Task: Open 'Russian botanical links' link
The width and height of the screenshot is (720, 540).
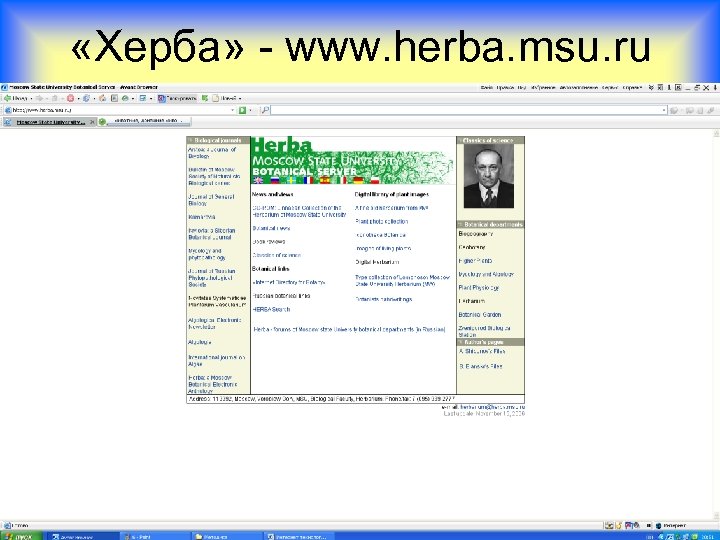Action: pos(281,296)
